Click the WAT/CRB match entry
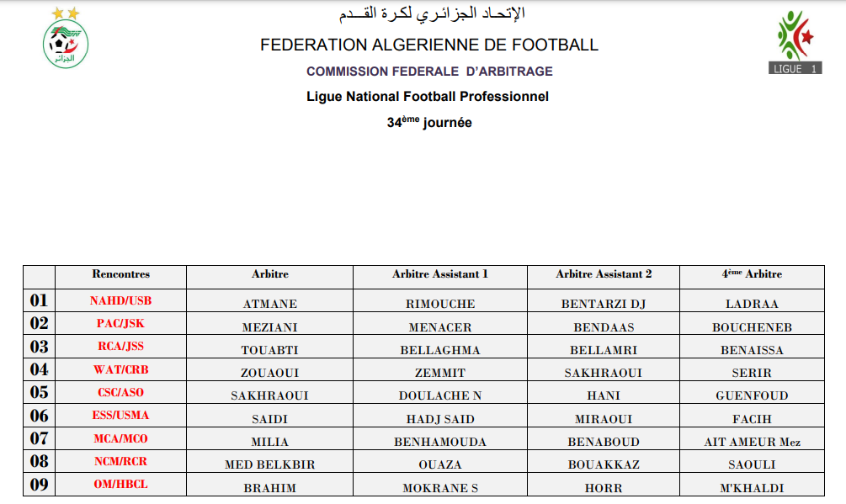 tap(121, 369)
